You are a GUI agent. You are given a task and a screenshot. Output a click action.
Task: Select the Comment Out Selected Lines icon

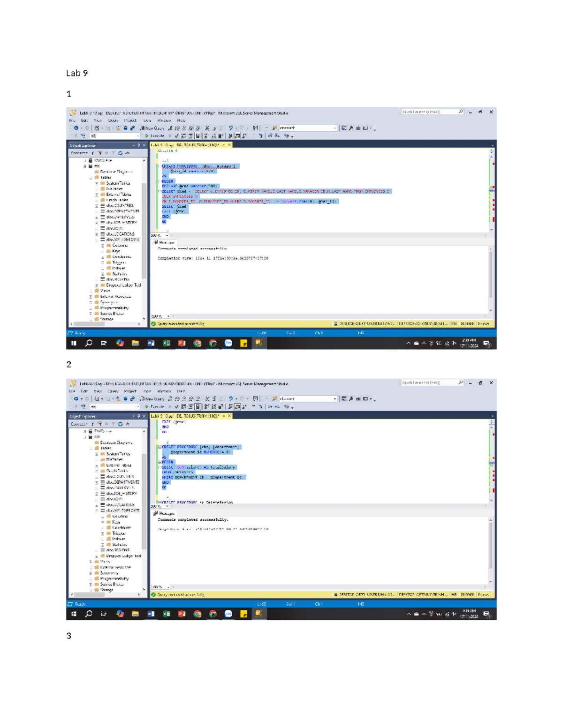click(x=271, y=135)
